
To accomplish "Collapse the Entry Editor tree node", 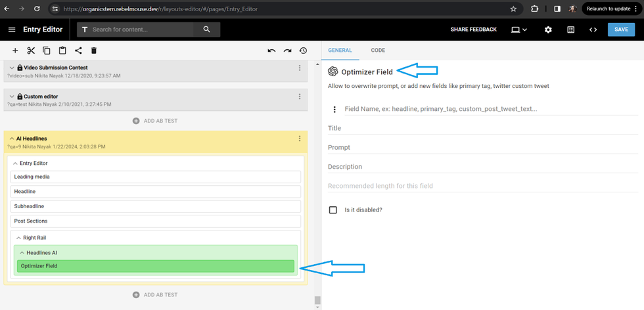I will click(16, 164).
